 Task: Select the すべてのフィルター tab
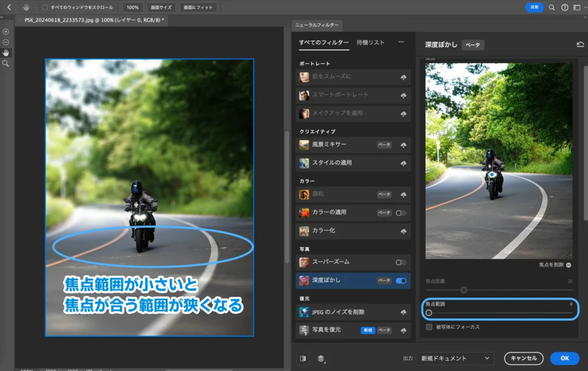click(323, 42)
